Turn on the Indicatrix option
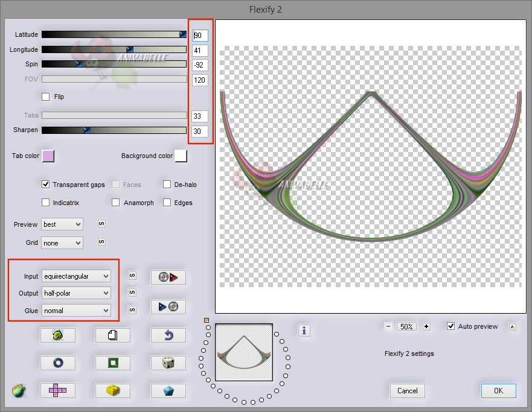Viewport: 532px width, 412px height. tap(46, 203)
